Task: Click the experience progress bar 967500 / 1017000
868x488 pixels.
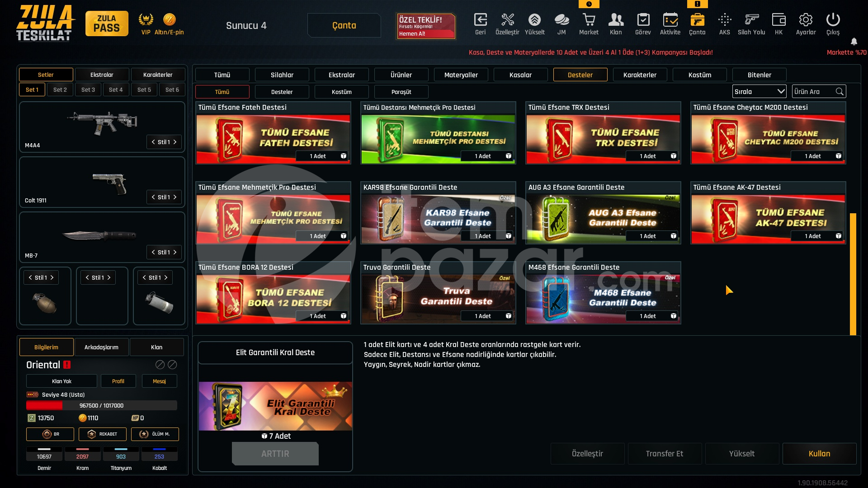Action: (x=102, y=406)
